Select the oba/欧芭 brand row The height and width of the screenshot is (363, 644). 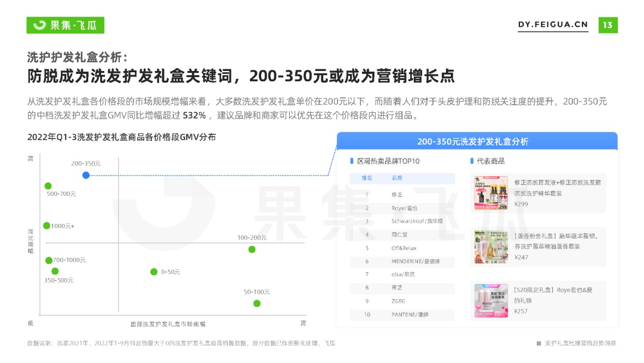click(402, 274)
